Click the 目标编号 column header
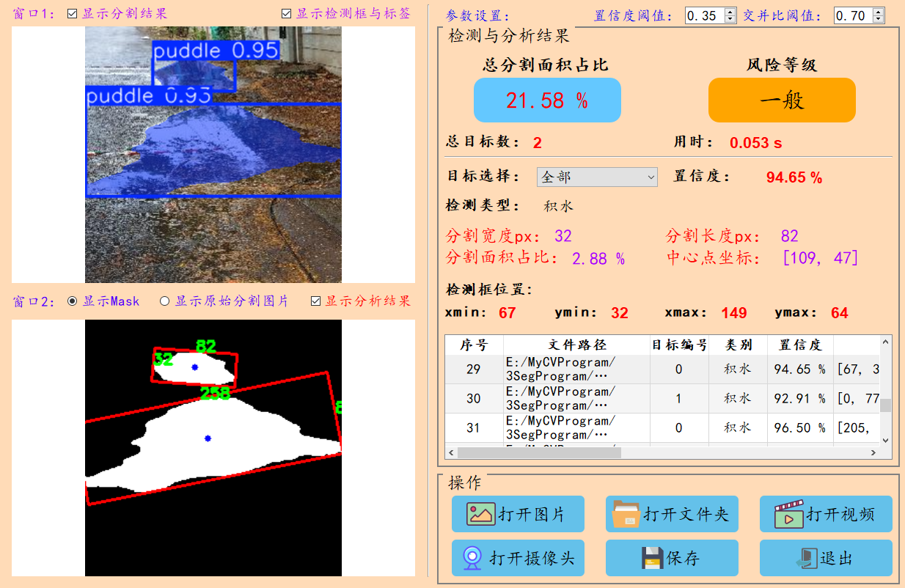The width and height of the screenshot is (905, 588). [679, 345]
